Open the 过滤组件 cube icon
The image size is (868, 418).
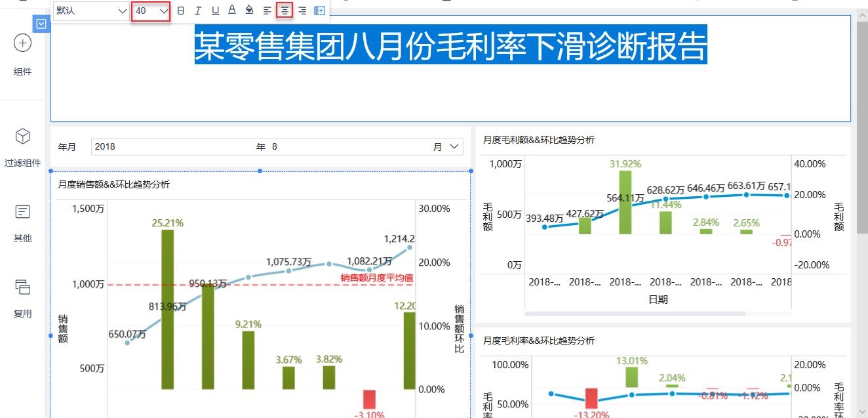tap(22, 136)
